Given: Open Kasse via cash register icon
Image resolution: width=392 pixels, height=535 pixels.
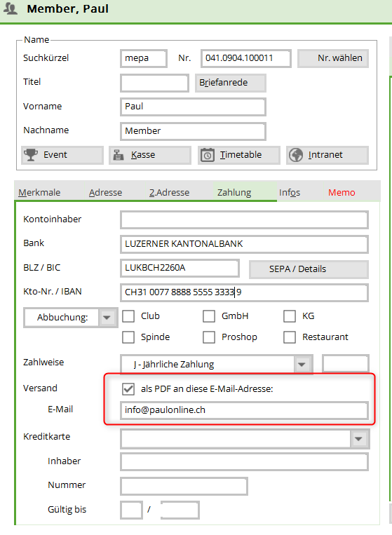Looking at the screenshot, I should [119, 155].
